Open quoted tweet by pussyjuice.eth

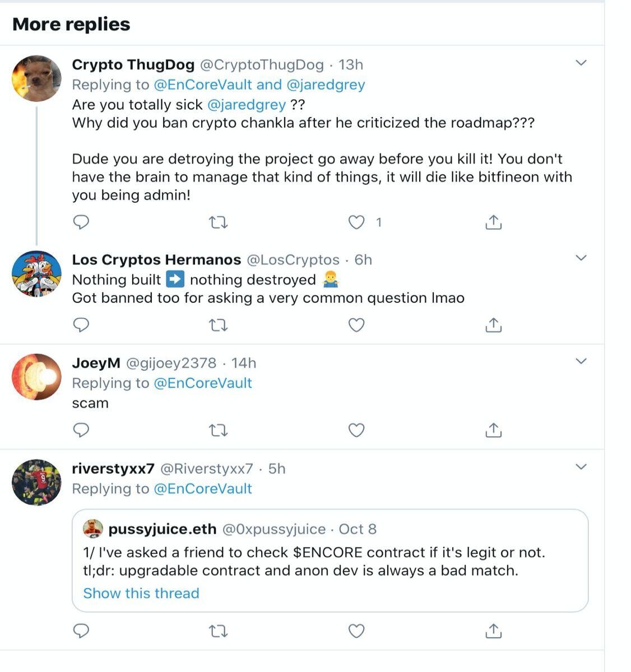tap(330, 560)
